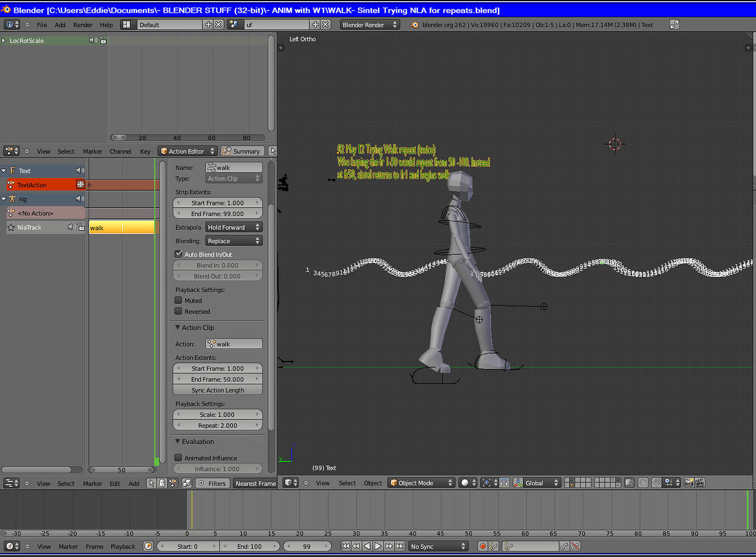Open the Action Editor mode dropdown
The image size is (756, 558).
pyautogui.click(x=188, y=151)
